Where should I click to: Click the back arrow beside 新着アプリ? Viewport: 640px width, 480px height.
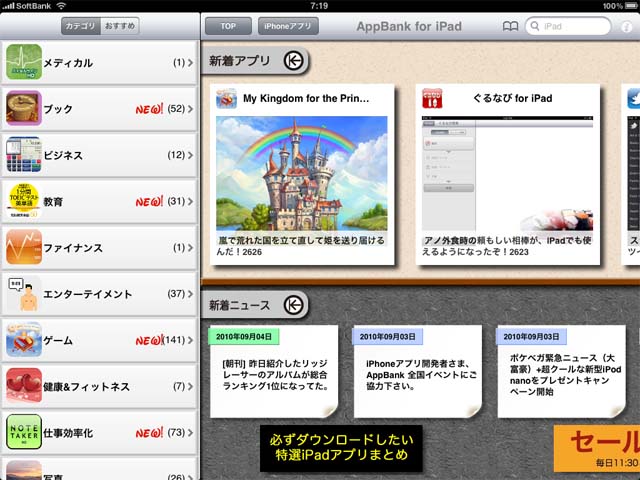pos(293,61)
